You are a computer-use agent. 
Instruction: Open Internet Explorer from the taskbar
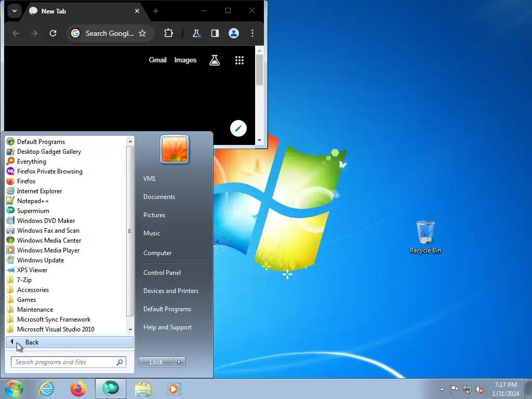click(46, 389)
